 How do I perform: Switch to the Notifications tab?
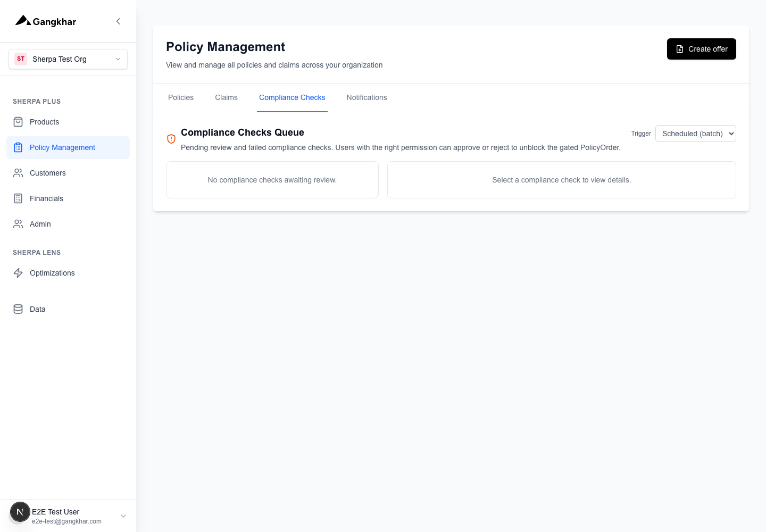coord(367,97)
